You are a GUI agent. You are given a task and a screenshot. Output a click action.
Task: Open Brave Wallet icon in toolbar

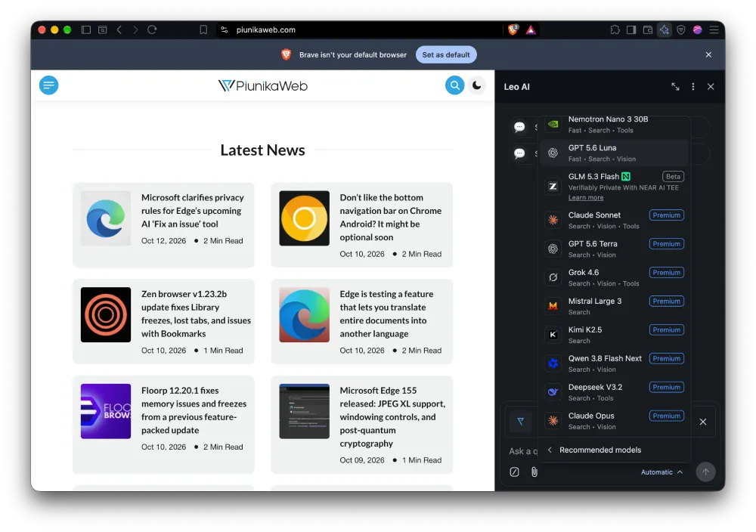[x=648, y=30]
